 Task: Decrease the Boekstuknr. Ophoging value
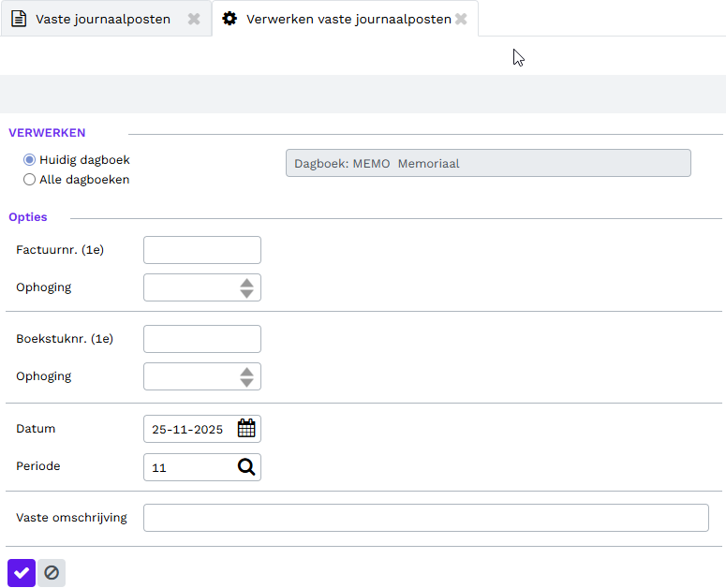click(x=246, y=382)
